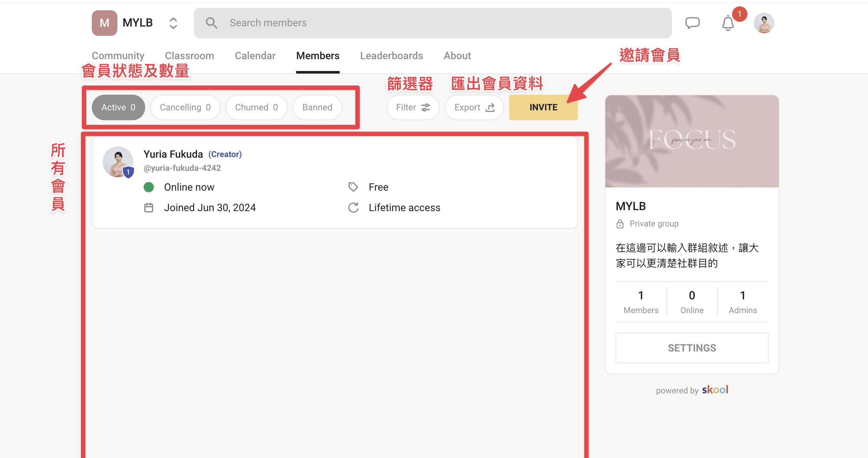Click the magnifier search icon

click(212, 23)
